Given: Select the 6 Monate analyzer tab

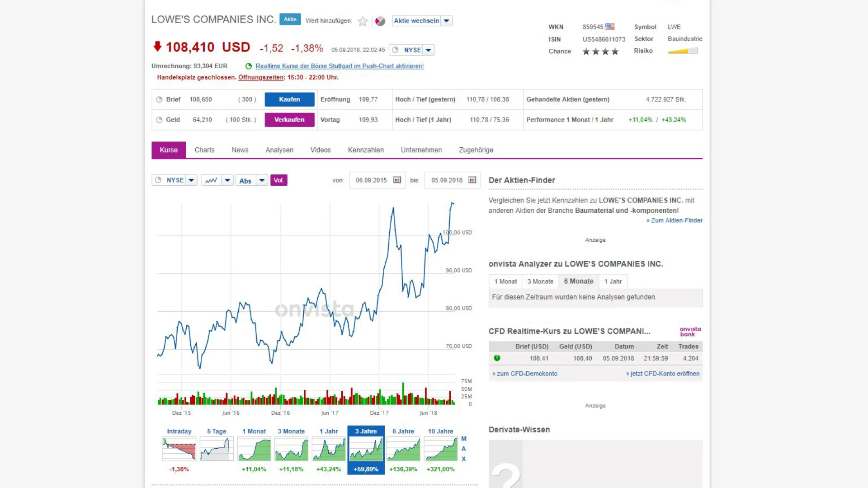Looking at the screenshot, I should tap(579, 282).
